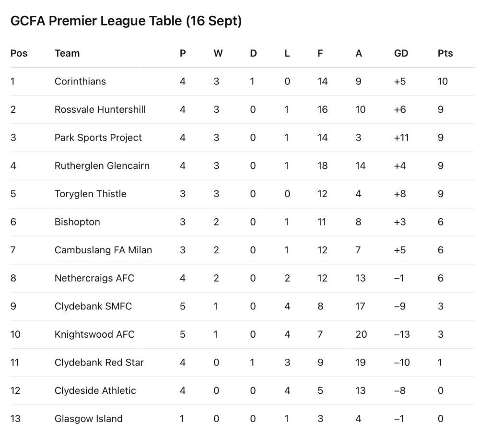
Task: Click the Clydebank Red Star team name
Action: 99,363
